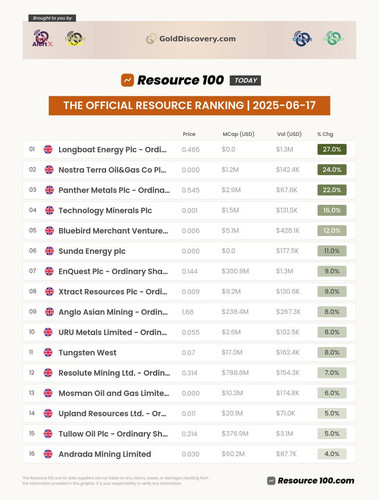The image size is (379, 500).
Task: Select Bluebird Merchant Venture company name
Action: click(113, 231)
